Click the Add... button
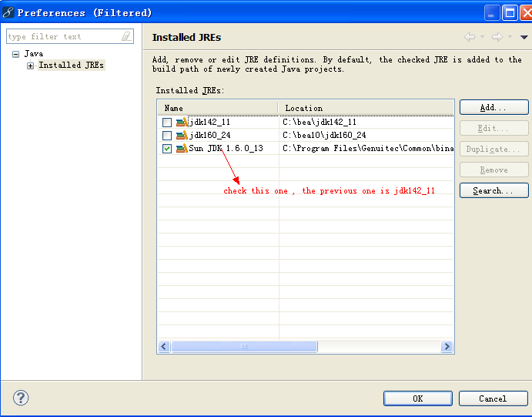 pos(494,107)
